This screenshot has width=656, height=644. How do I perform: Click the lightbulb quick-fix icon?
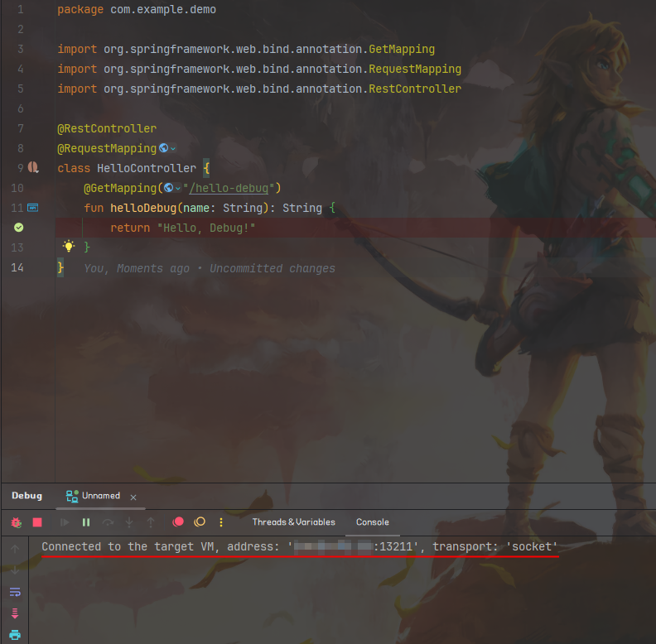coord(69,246)
